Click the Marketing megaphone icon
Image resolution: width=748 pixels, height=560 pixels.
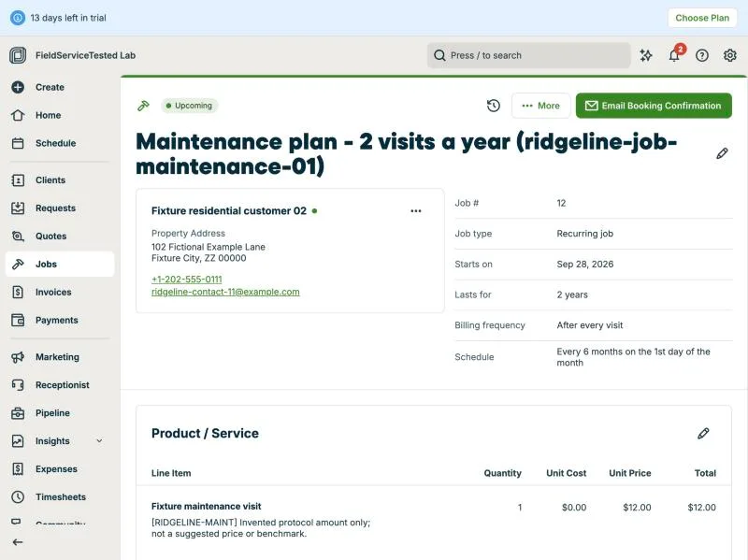[x=18, y=357]
